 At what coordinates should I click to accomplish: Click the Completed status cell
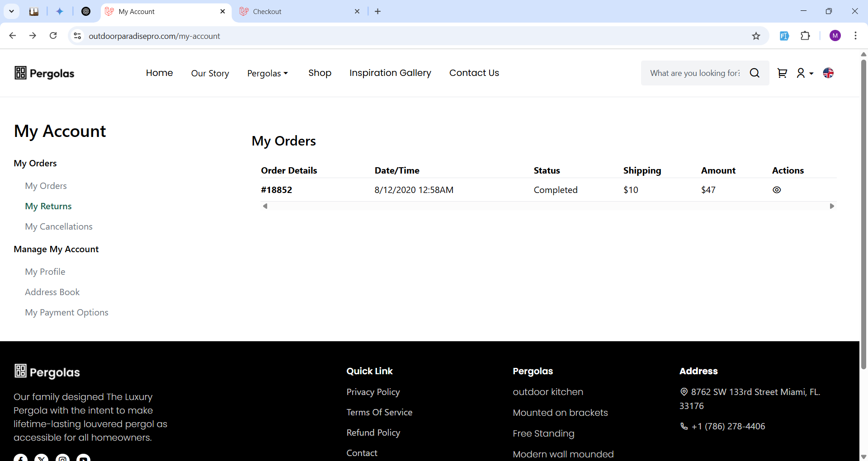pos(555,190)
